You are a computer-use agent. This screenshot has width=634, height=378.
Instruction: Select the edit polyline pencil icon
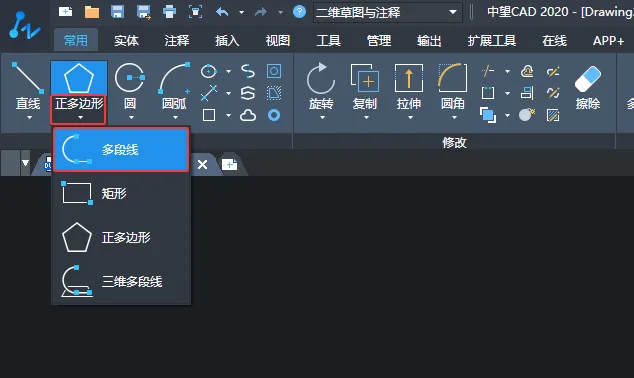point(553,72)
